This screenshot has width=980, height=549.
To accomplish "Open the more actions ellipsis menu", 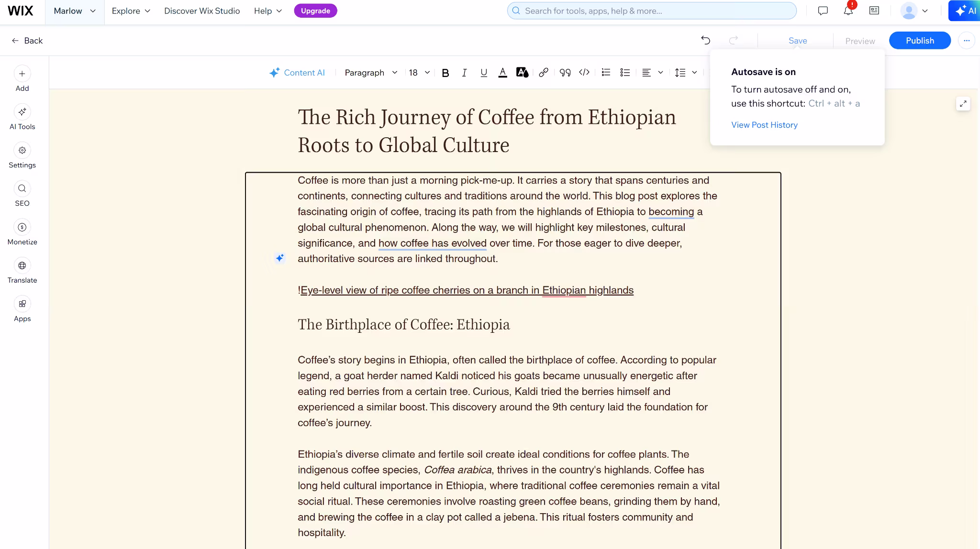I will [967, 41].
